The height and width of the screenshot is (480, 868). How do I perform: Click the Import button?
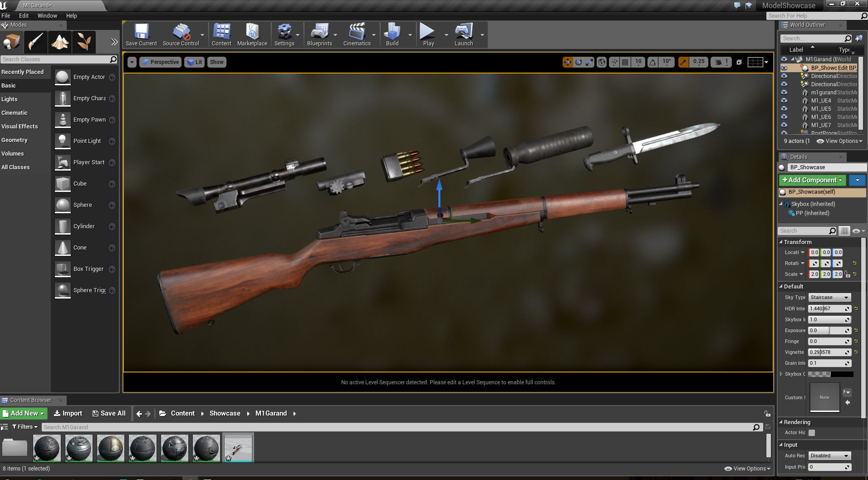(68, 414)
